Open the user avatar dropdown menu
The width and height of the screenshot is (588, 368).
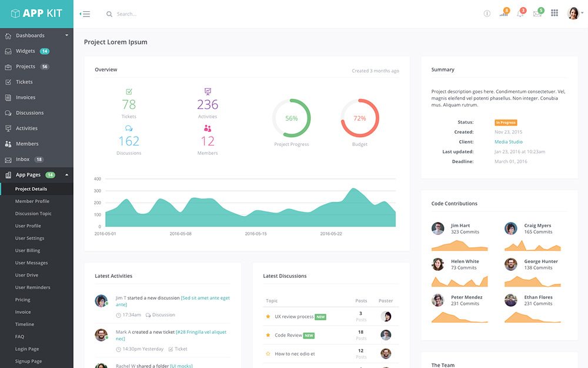pos(575,14)
